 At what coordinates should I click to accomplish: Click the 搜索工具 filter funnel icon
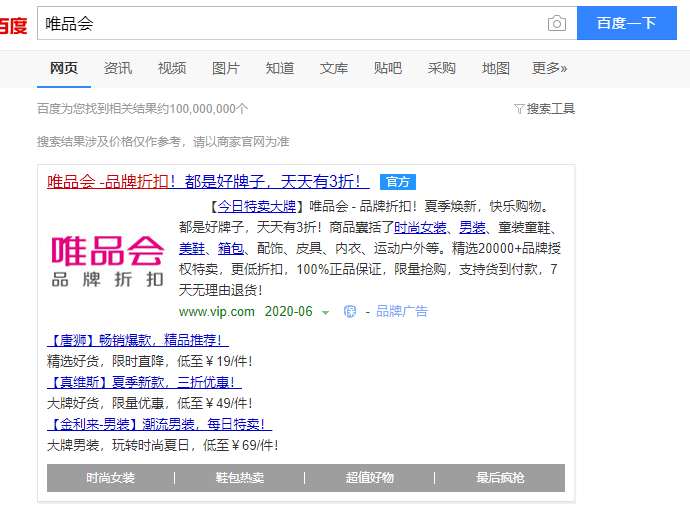pyautogui.click(x=519, y=109)
